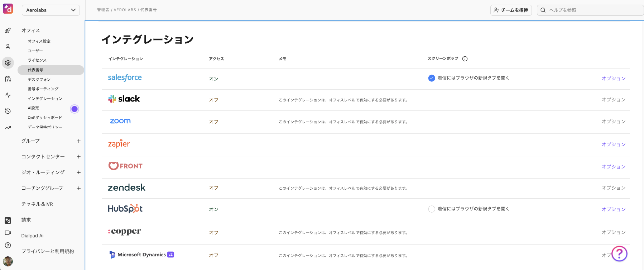Expand the ジオ・ルーティング section with plus
This screenshot has width=644, height=270.
click(79, 172)
